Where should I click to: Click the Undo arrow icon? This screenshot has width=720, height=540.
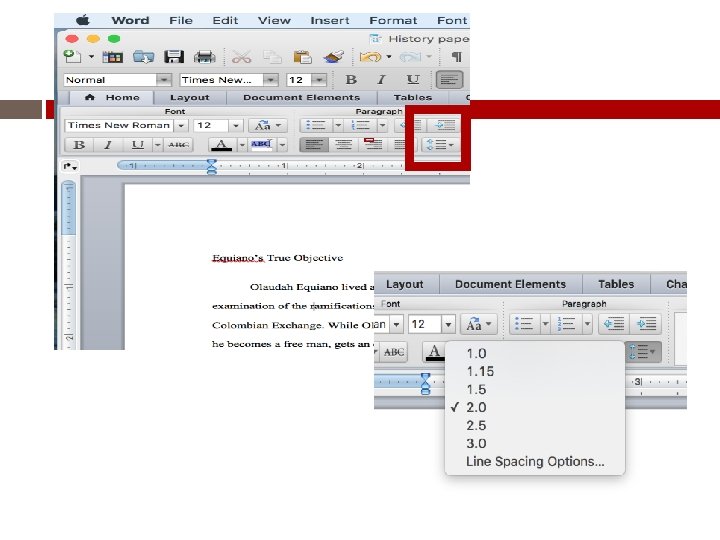(x=371, y=57)
